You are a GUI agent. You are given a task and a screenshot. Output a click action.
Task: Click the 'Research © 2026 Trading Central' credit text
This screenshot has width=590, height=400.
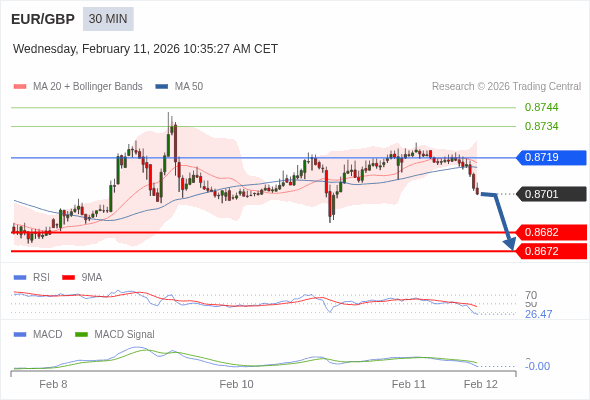click(506, 87)
